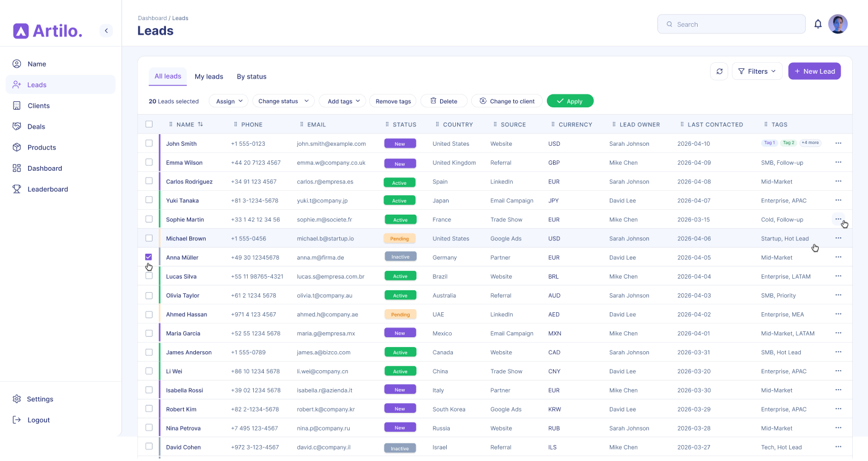Collapse the sidebar with the chevron button
Image resolution: width=868 pixels, height=461 pixels.
click(x=106, y=30)
